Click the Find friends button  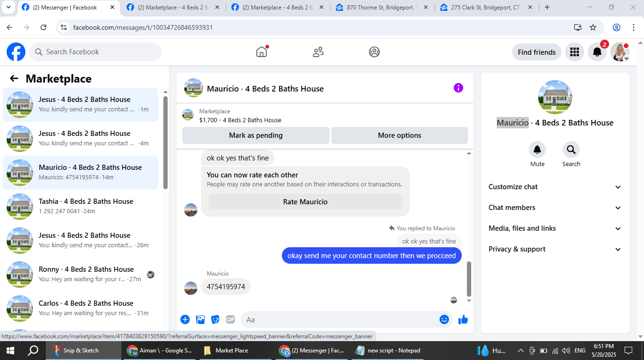pyautogui.click(x=537, y=52)
